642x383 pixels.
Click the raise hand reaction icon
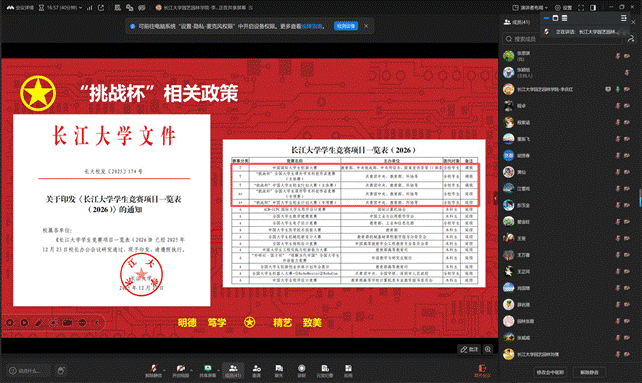coord(61,371)
